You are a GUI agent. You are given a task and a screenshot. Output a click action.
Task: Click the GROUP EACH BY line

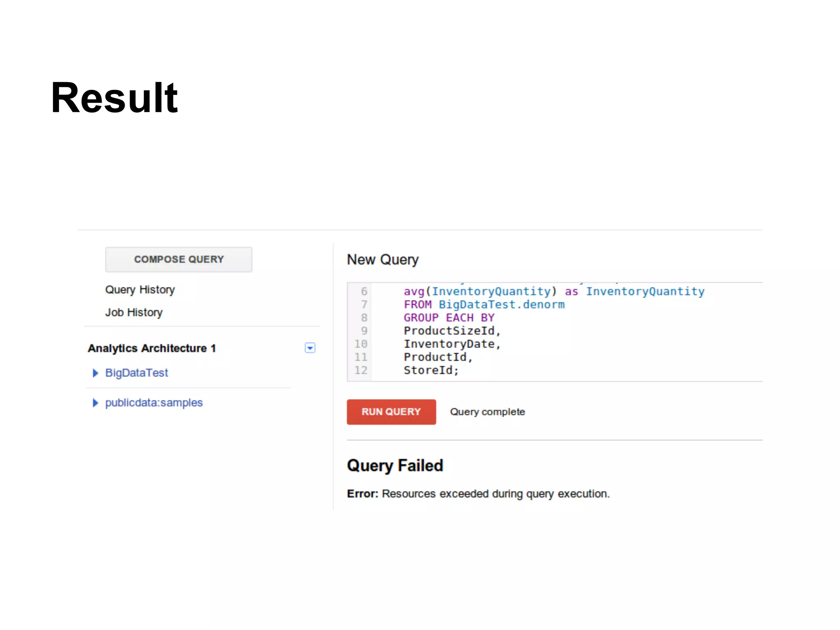pyautogui.click(x=449, y=318)
